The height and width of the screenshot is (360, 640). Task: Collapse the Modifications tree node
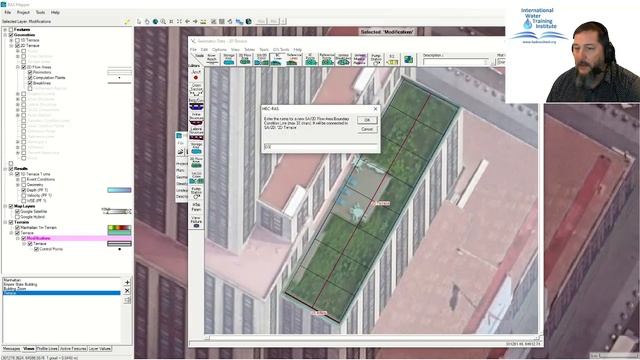18,238
